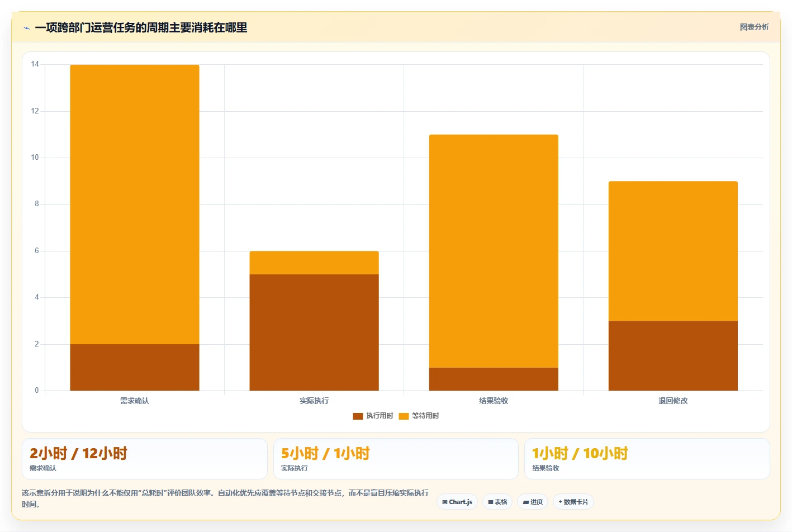Image resolution: width=792 pixels, height=532 pixels.
Task: Select the 进度 chip
Action: point(533,502)
